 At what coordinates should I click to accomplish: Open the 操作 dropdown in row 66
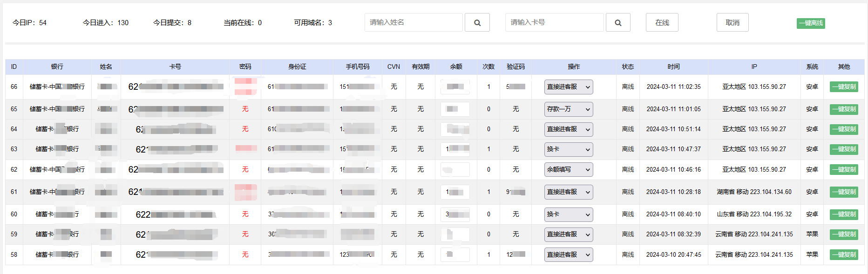[569, 87]
